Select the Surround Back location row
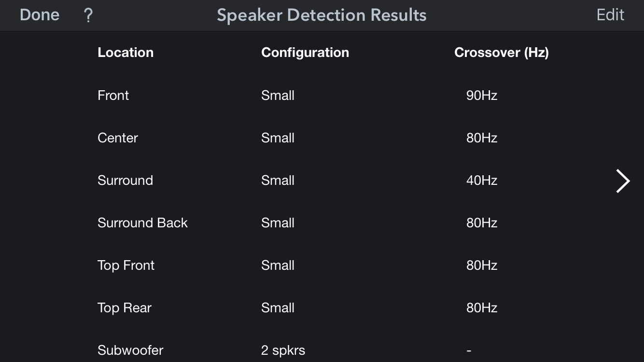 pos(142,223)
